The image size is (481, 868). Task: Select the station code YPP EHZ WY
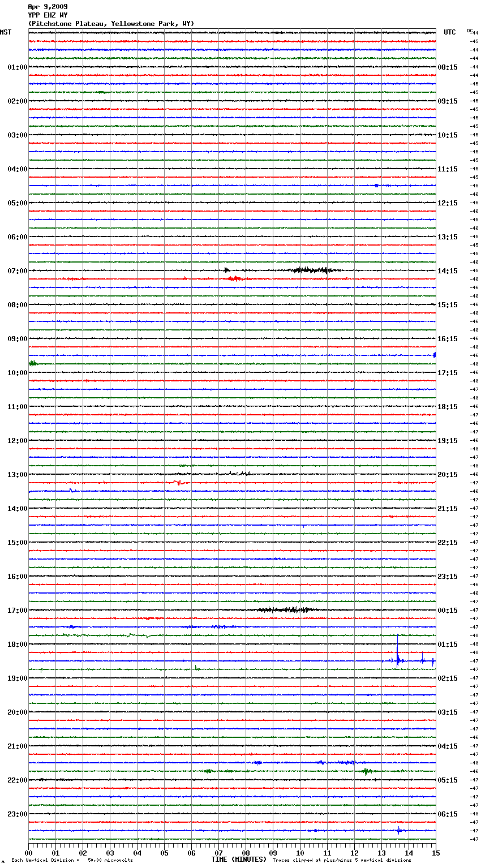48,15
